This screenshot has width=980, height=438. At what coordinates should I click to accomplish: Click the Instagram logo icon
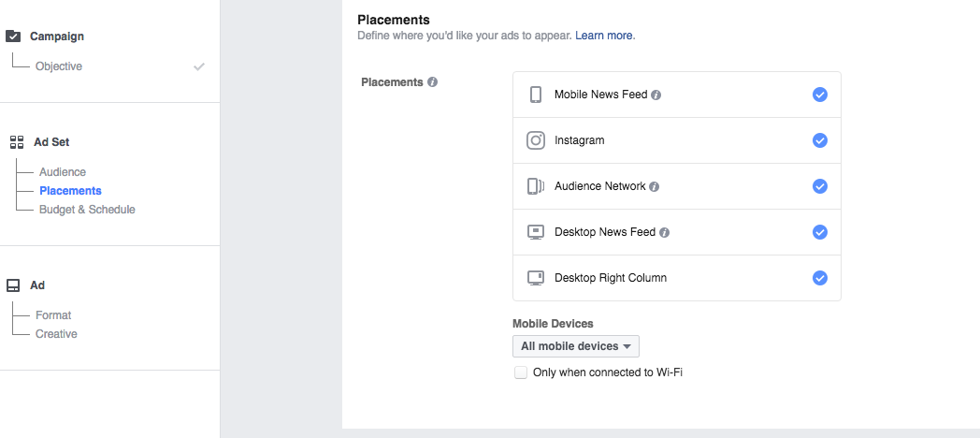[x=536, y=140]
